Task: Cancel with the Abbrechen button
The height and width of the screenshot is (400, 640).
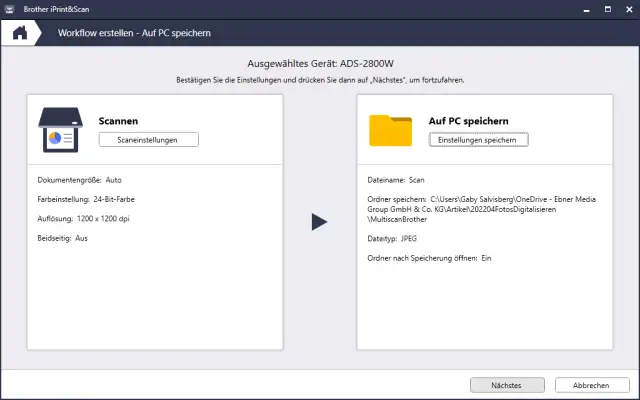Action: (x=591, y=385)
